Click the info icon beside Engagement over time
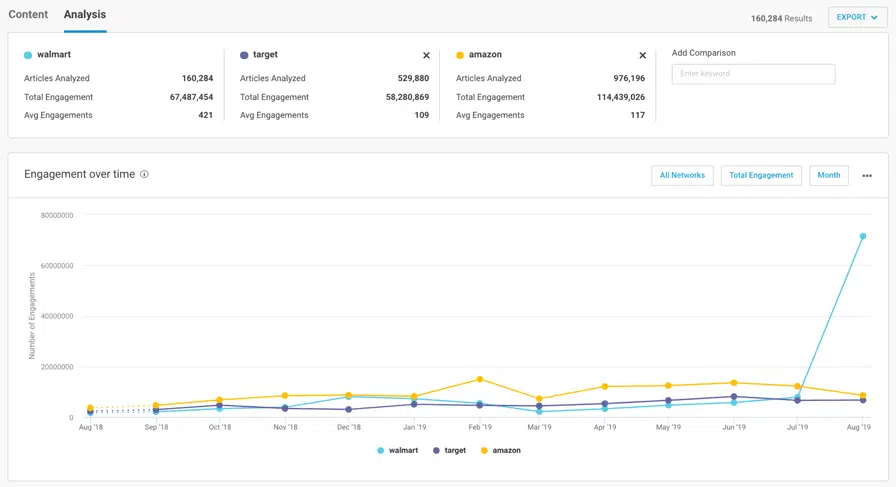Image resolution: width=896 pixels, height=487 pixels. pyautogui.click(x=145, y=174)
